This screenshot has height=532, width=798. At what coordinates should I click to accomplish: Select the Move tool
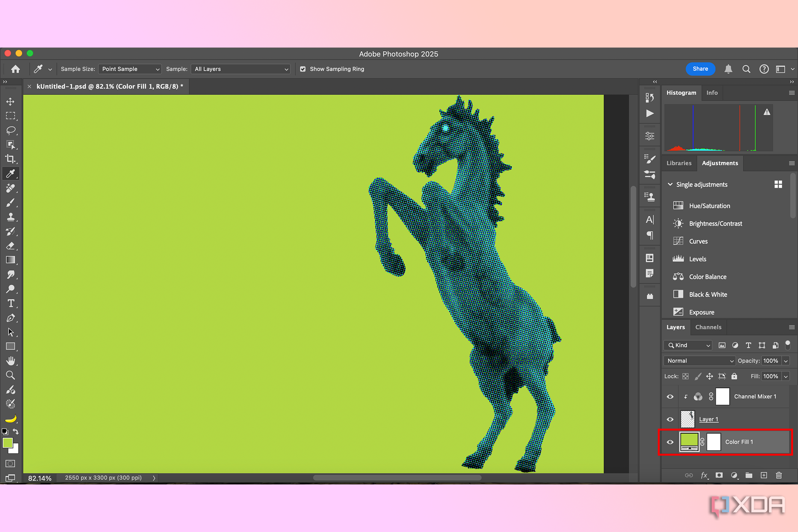pos(10,101)
